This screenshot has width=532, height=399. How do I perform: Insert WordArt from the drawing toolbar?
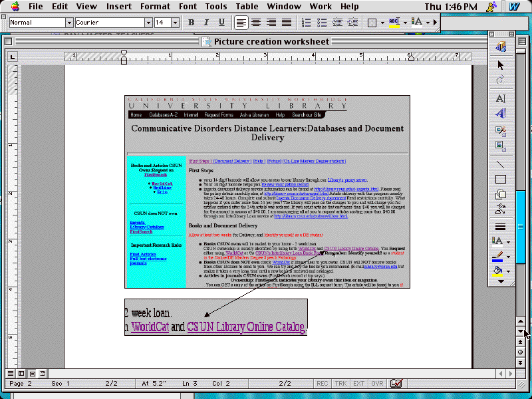tap(501, 113)
